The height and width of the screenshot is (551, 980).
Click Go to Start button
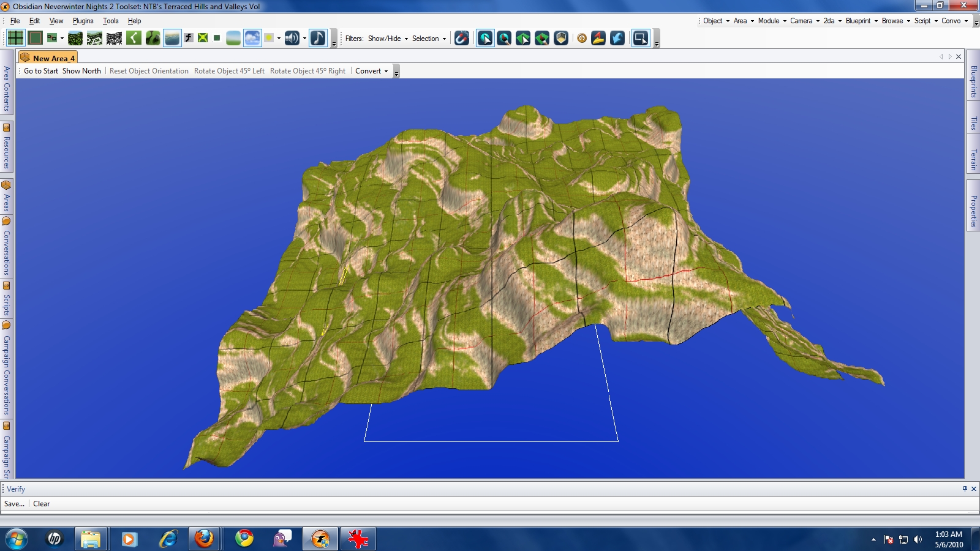click(41, 71)
